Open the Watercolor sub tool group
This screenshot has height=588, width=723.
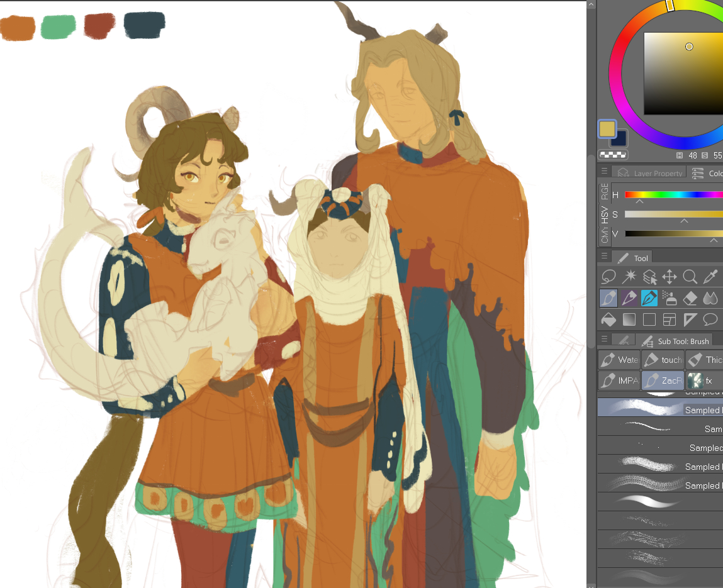pos(619,360)
